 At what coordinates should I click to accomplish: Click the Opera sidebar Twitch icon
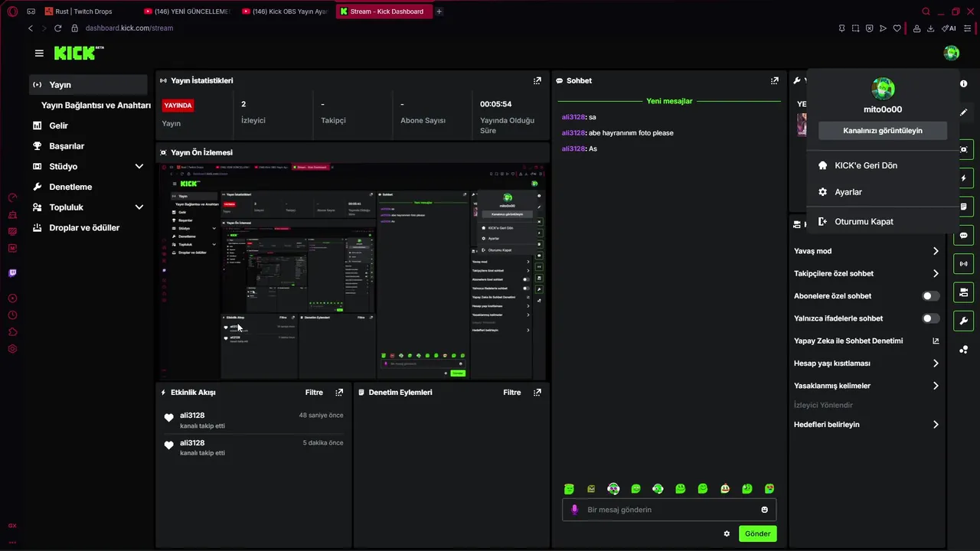(x=12, y=273)
